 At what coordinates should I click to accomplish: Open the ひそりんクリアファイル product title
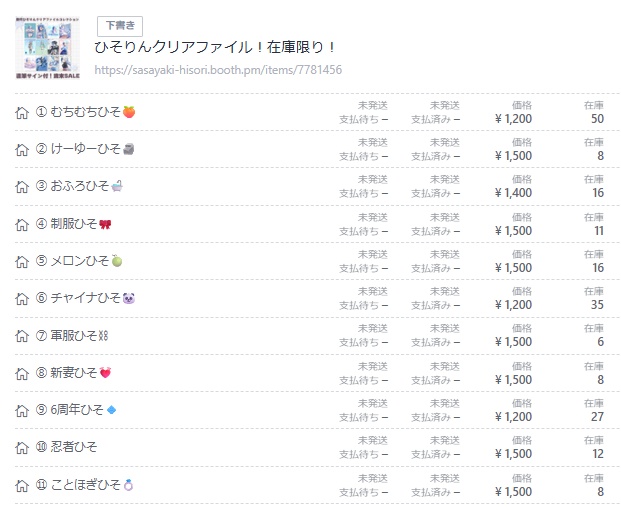215,48
